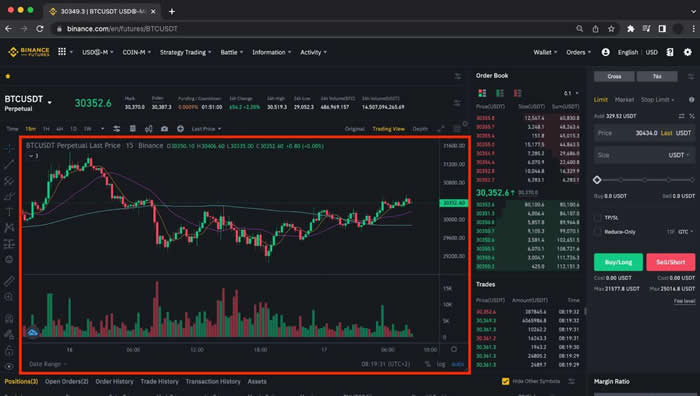Screen dimensions: 700x396
Task: Show only asks in order book
Action: [x=517, y=93]
